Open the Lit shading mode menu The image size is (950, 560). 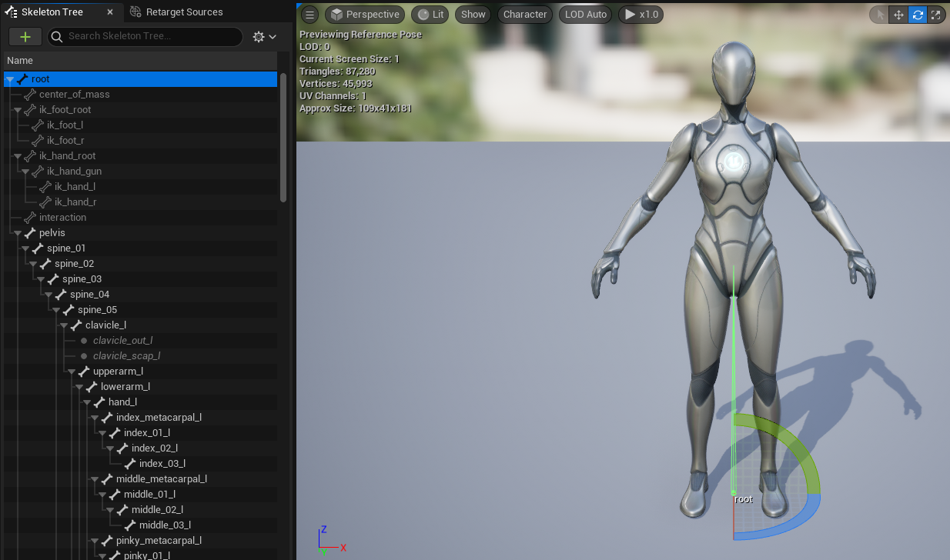coord(431,15)
